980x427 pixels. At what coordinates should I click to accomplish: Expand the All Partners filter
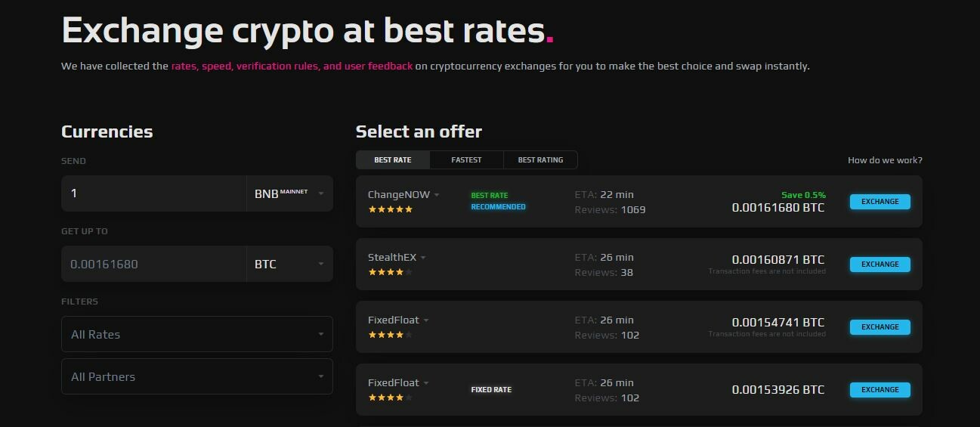[196, 376]
